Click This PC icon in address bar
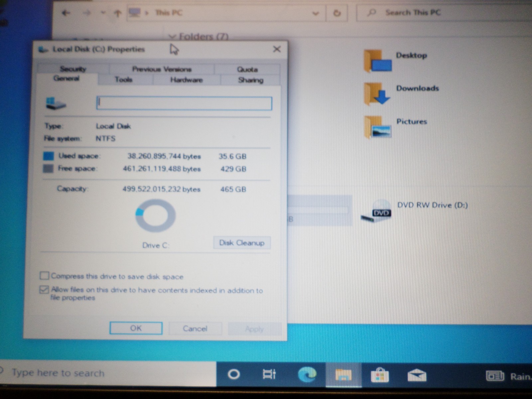Screen dimensions: 532x399 (135, 13)
